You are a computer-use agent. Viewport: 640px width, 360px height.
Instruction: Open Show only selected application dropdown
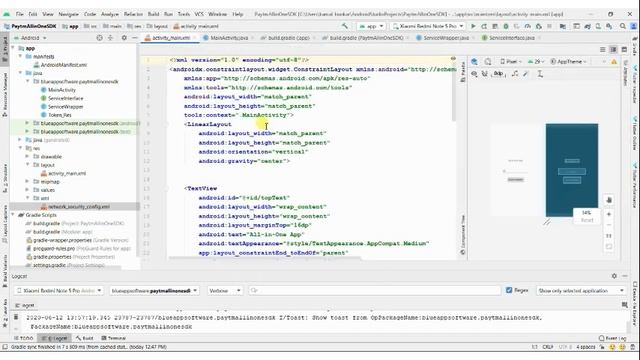[x=581, y=291]
